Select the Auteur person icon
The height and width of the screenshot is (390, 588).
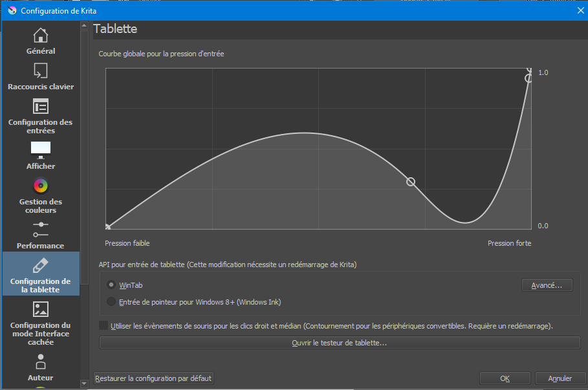coord(41,361)
